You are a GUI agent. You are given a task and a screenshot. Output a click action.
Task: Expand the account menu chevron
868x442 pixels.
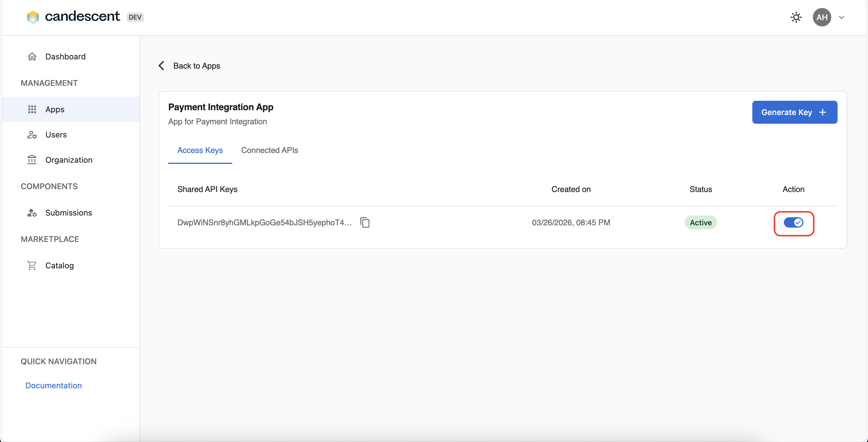point(841,18)
